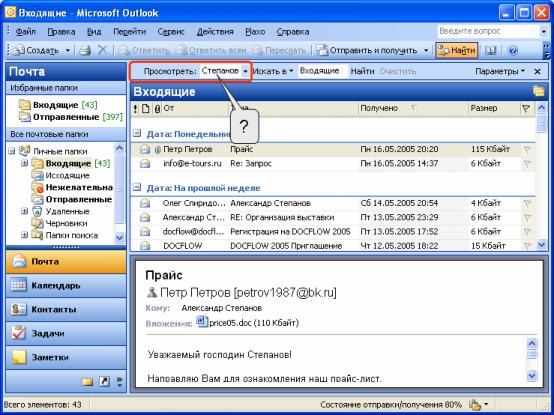The width and height of the screenshot is (554, 415).
Task: Expand the Удаленные folder tree node
Action: pos(24,211)
